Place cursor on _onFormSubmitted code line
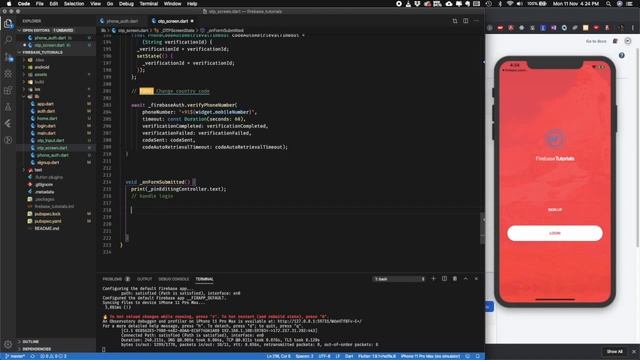The image size is (640, 360). coord(160,182)
